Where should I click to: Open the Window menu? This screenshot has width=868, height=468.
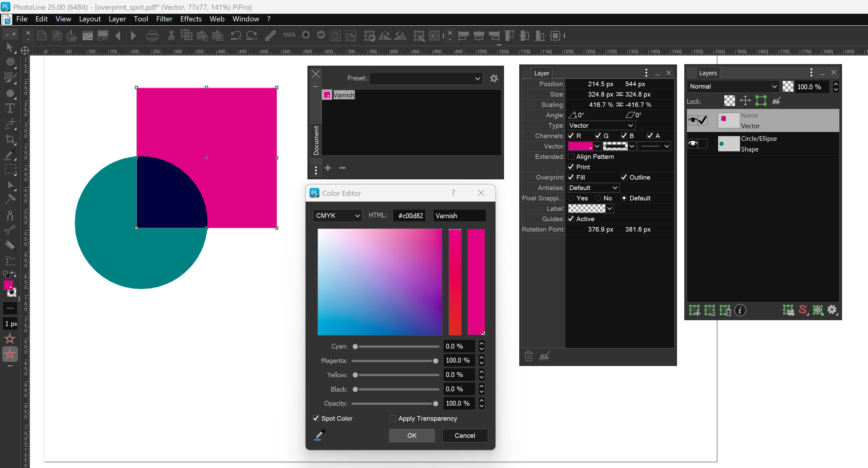coord(246,19)
